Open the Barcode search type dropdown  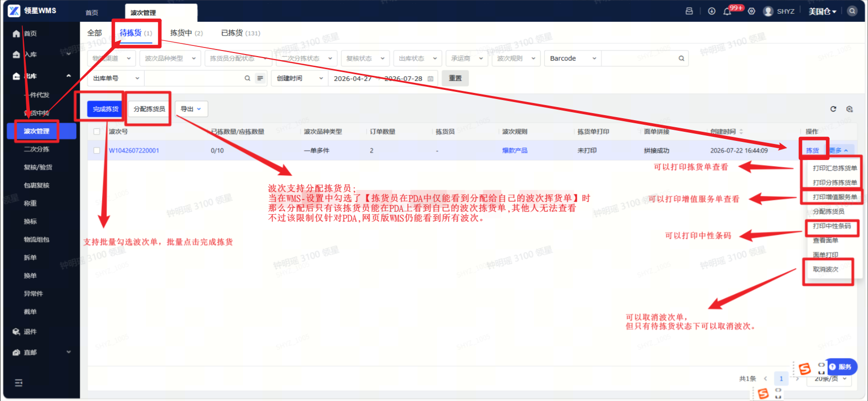point(572,59)
